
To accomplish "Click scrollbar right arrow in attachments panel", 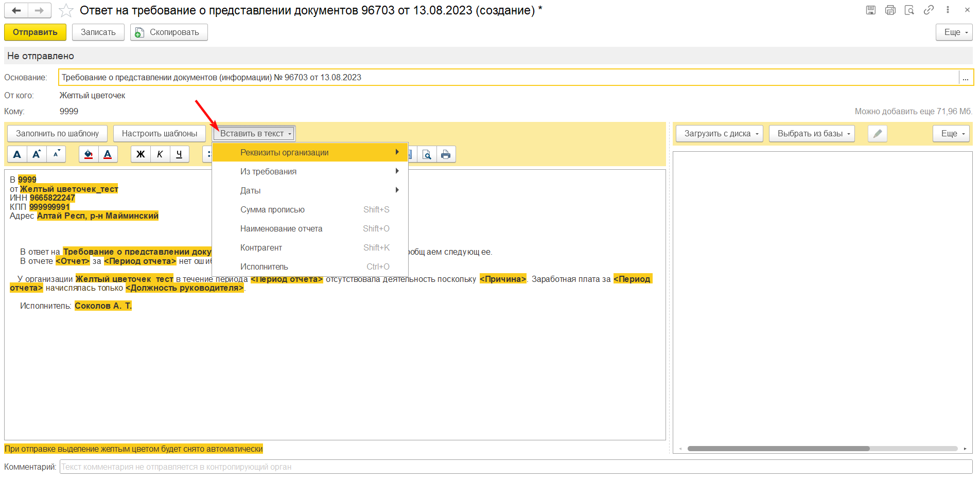I will pos(965,449).
